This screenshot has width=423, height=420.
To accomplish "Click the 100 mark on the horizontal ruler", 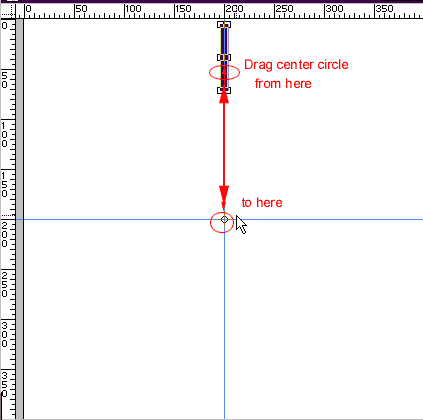I will pos(133,9).
